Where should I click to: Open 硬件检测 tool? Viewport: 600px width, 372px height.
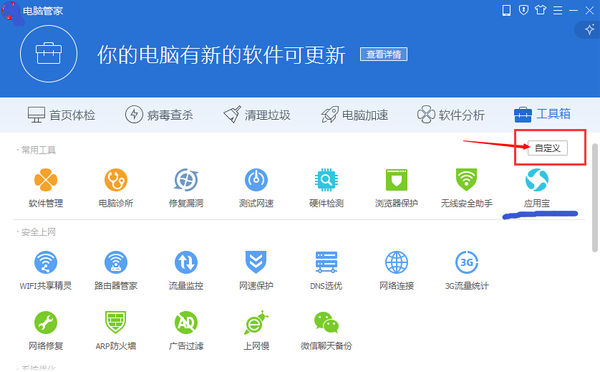(x=326, y=187)
